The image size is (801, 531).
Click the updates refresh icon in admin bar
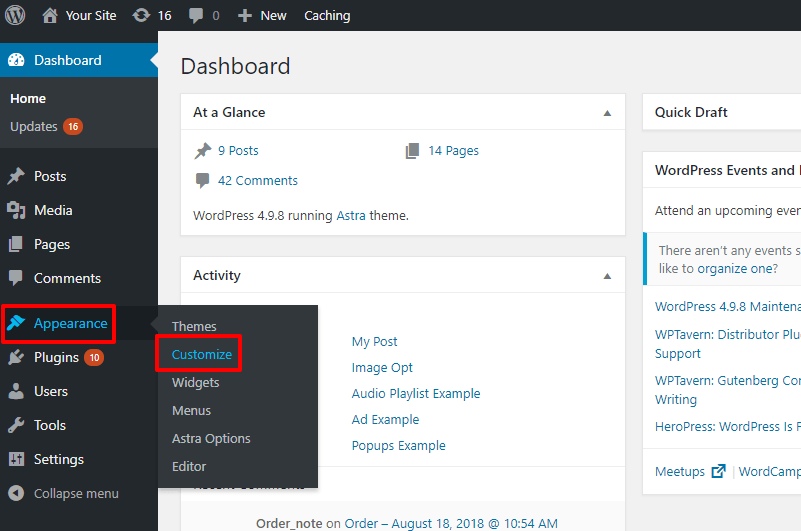[x=141, y=15]
